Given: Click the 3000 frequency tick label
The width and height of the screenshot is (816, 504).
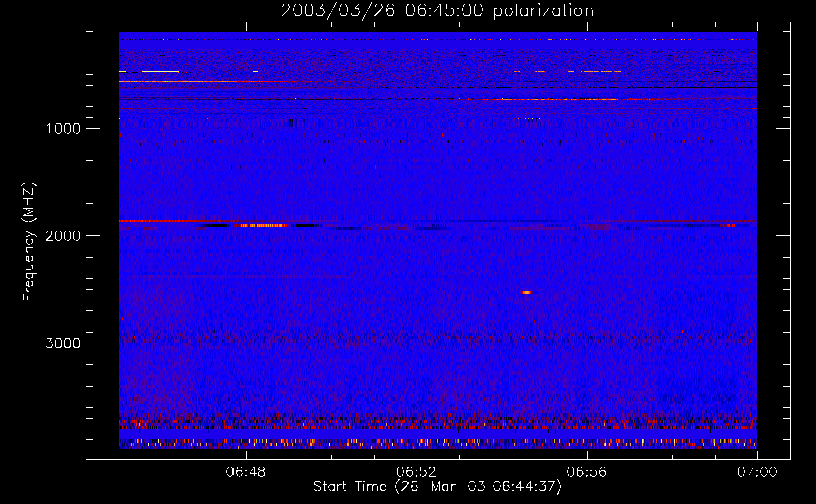Looking at the screenshot, I should 63,343.
